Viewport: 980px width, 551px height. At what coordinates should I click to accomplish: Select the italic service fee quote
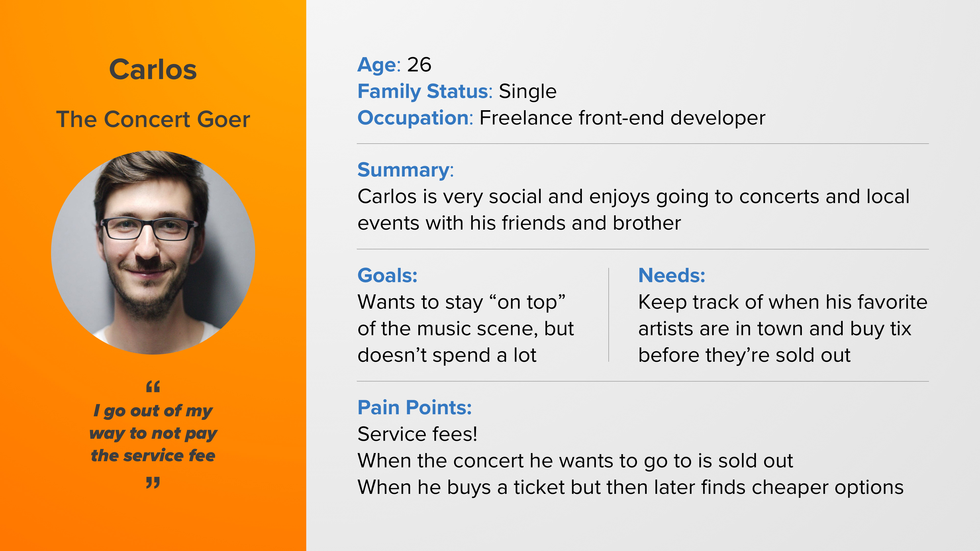153,433
